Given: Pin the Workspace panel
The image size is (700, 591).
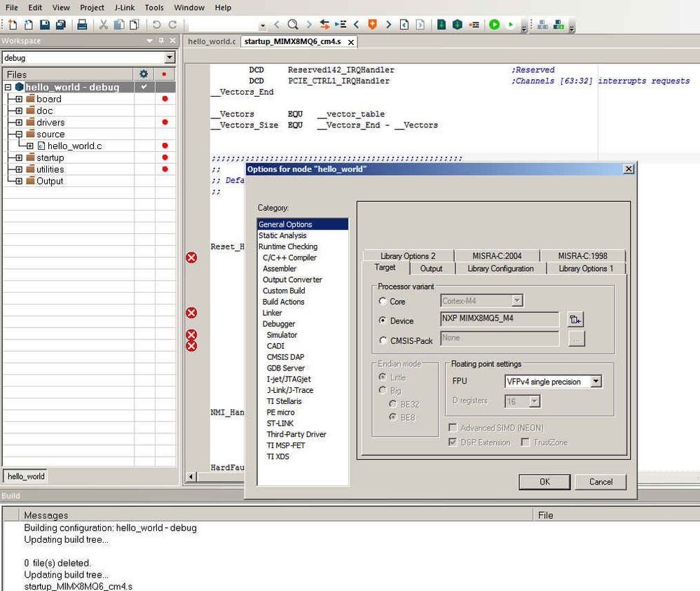Looking at the screenshot, I should click(x=161, y=41).
